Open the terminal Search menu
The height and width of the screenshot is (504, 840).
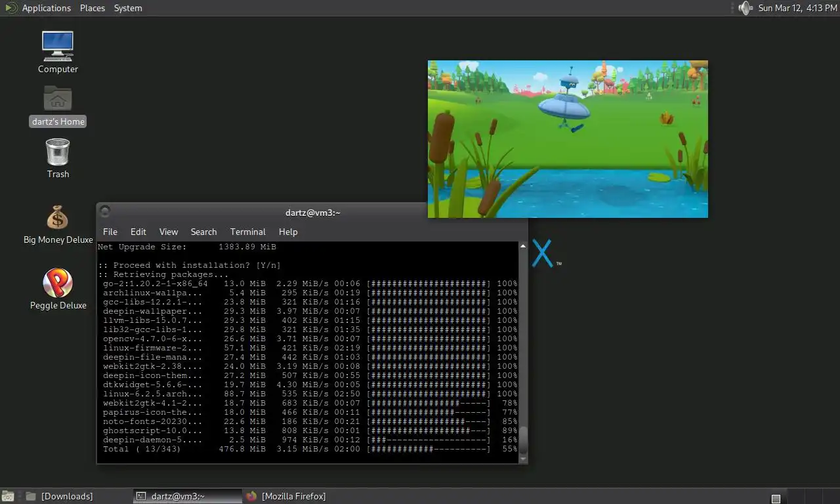click(x=203, y=232)
